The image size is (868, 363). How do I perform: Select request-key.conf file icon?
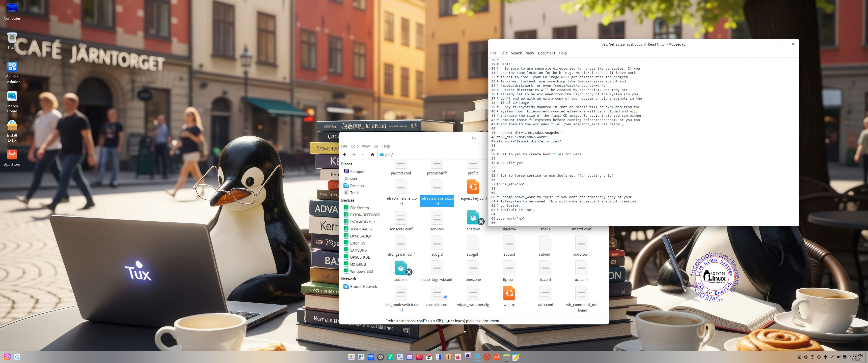point(473,187)
